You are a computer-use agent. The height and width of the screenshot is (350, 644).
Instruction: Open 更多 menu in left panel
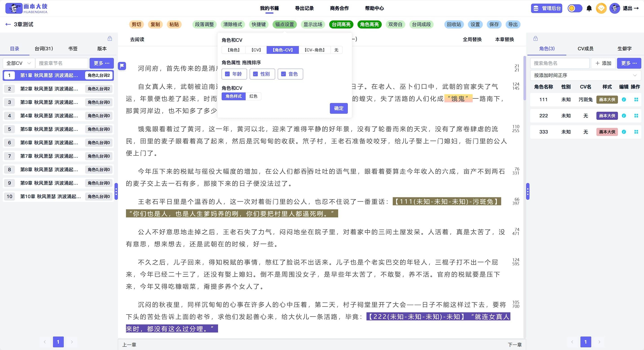(101, 63)
